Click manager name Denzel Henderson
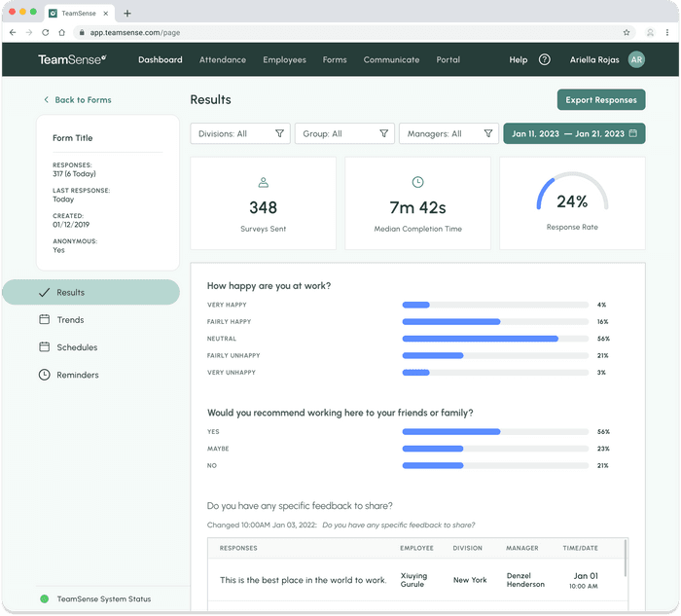Image resolution: width=681 pixels, height=616 pixels. click(x=525, y=580)
